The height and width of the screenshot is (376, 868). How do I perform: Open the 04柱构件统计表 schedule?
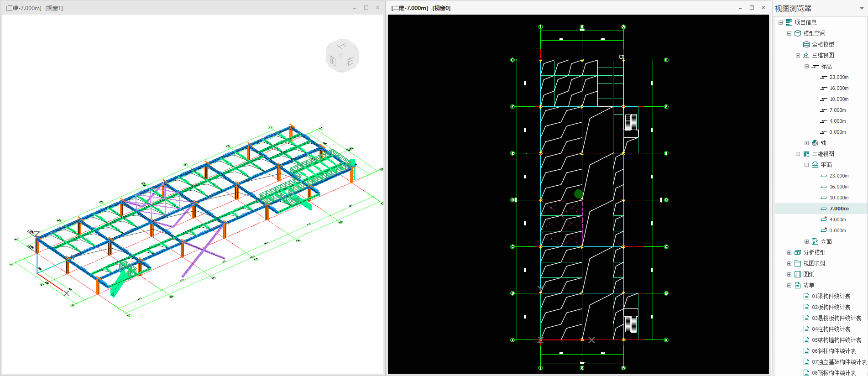(x=831, y=329)
